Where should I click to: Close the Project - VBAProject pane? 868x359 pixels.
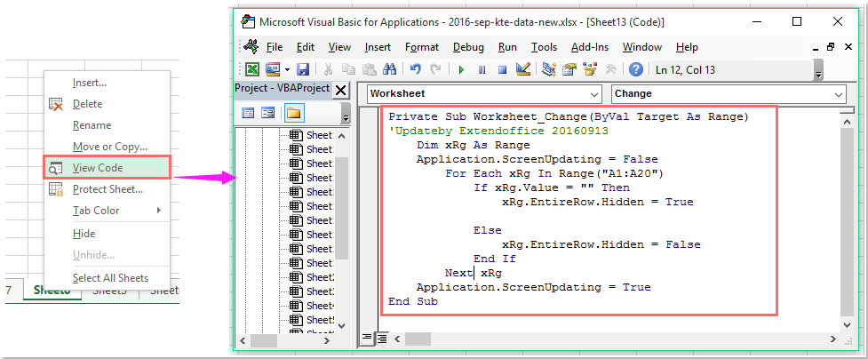(x=343, y=89)
